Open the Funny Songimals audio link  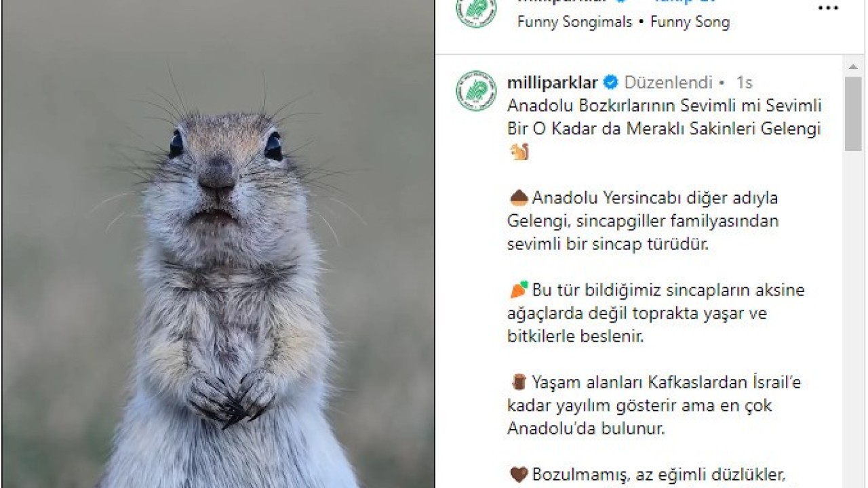coord(574,22)
